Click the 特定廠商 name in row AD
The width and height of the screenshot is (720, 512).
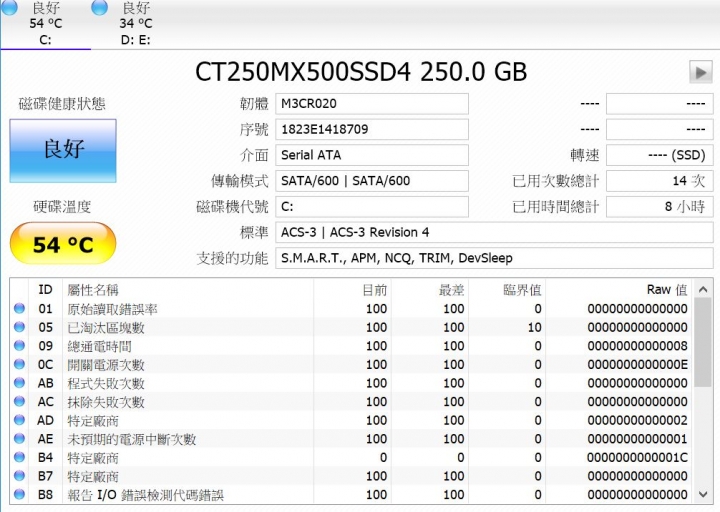pos(93,421)
